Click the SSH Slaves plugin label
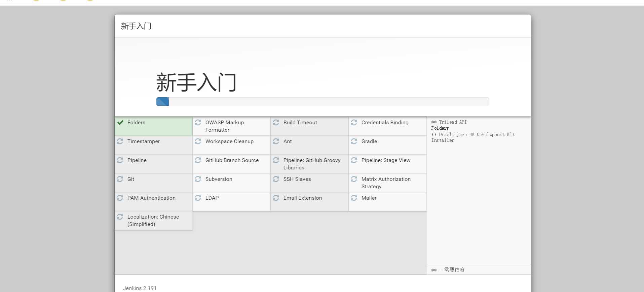The height and width of the screenshot is (292, 644). pos(297,179)
